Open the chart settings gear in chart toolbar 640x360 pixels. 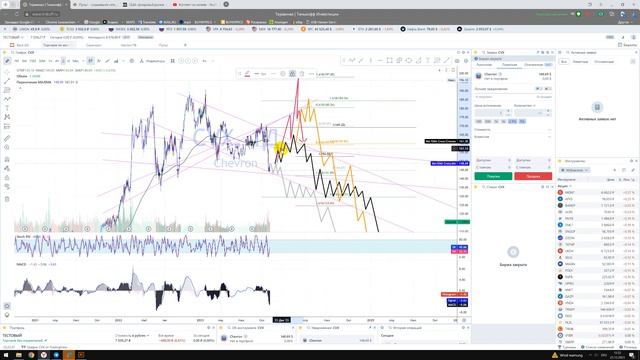pos(131,61)
